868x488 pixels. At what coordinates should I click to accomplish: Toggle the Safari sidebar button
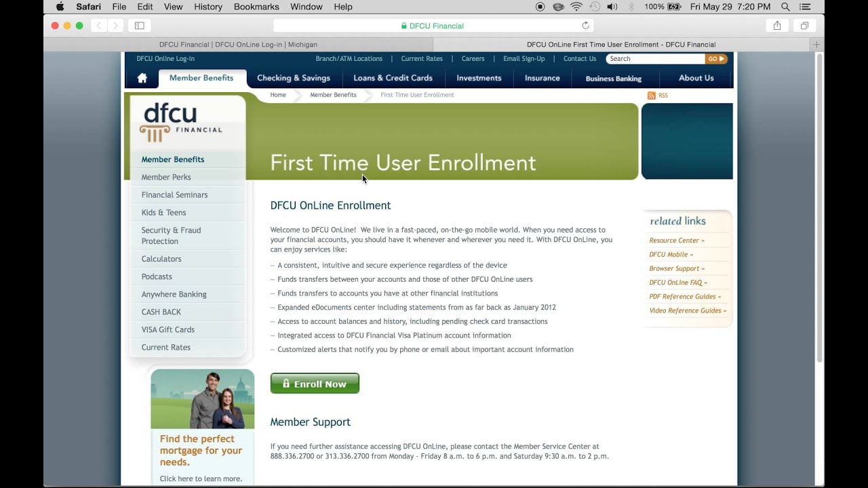coord(139,26)
